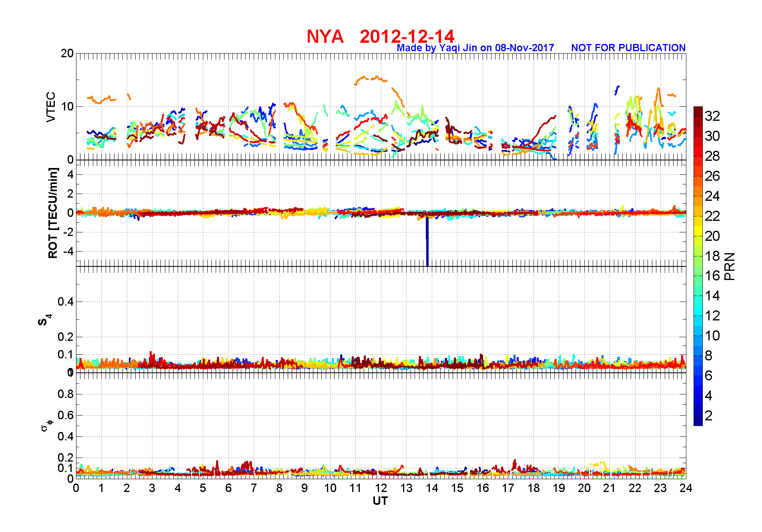Image resolution: width=762 pixels, height=532 pixels.
Task: Click the PRN rainbow color bar
Action: tap(698, 266)
